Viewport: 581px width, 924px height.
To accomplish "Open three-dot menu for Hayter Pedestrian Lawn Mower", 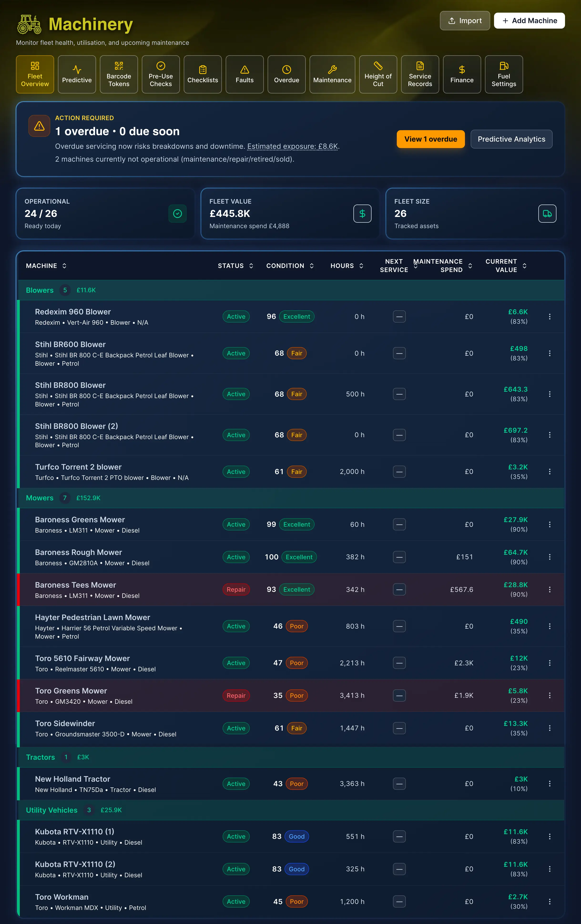I will [550, 626].
